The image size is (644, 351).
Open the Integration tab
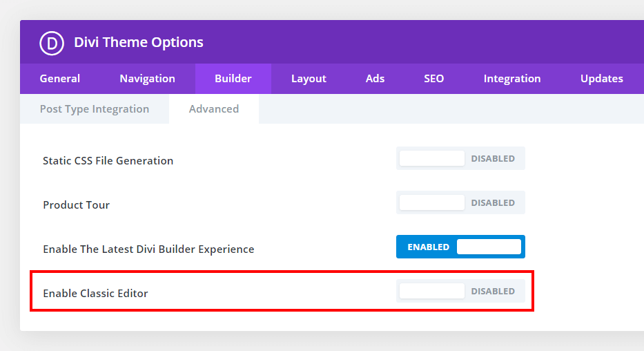pyautogui.click(x=511, y=79)
